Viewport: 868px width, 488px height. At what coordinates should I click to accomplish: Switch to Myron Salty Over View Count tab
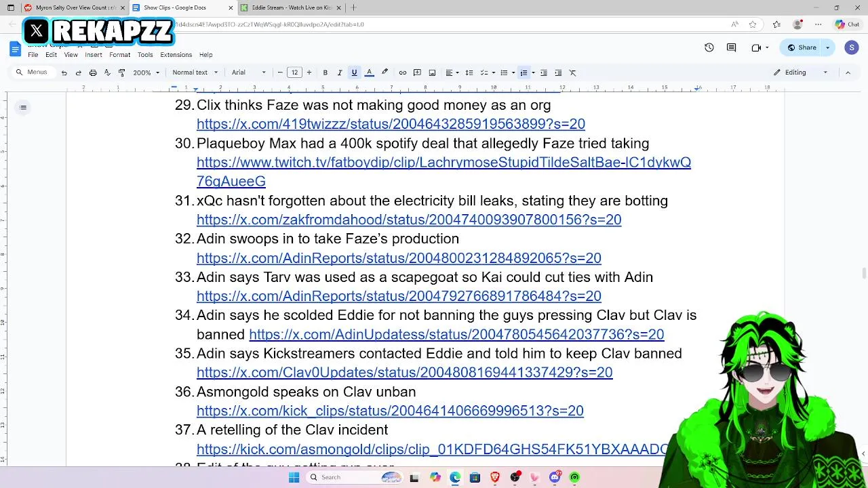coord(75,7)
